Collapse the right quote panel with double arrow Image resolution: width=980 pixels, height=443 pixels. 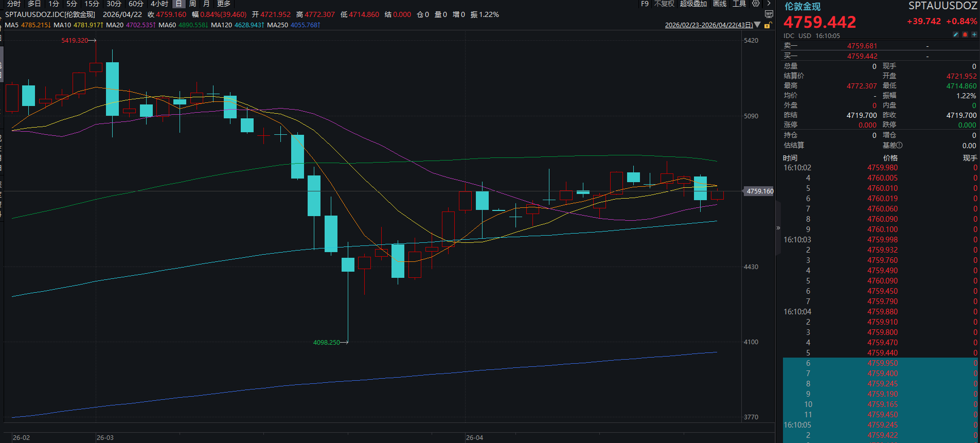[778, 227]
